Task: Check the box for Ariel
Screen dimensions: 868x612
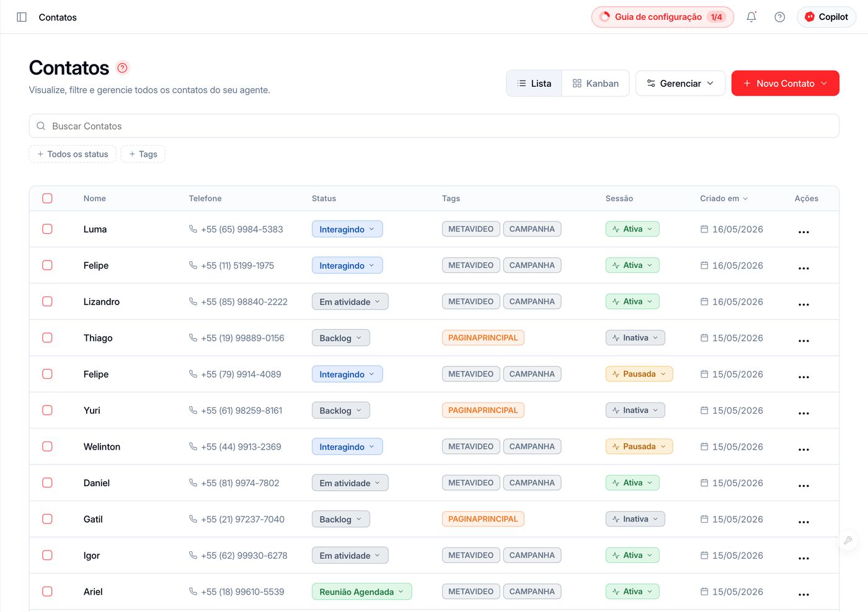Action: point(47,592)
